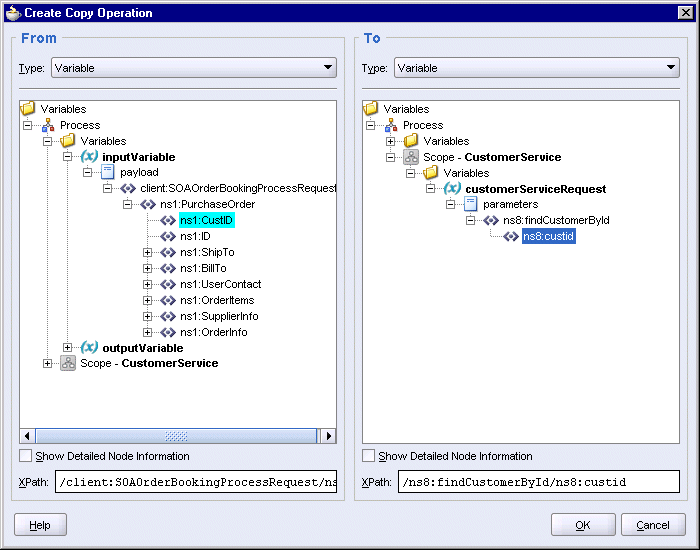Screen dimensions: 700x550
Task: Click the From XPath input field
Action: tap(196, 482)
